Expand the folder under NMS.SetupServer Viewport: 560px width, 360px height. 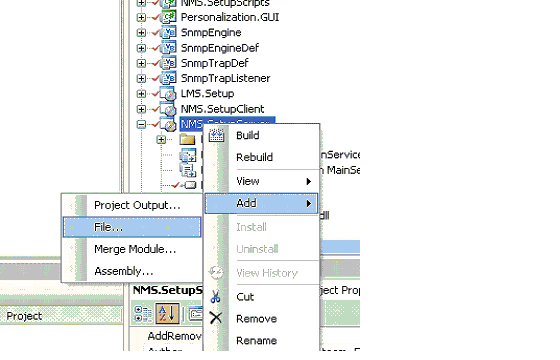pyautogui.click(x=161, y=140)
